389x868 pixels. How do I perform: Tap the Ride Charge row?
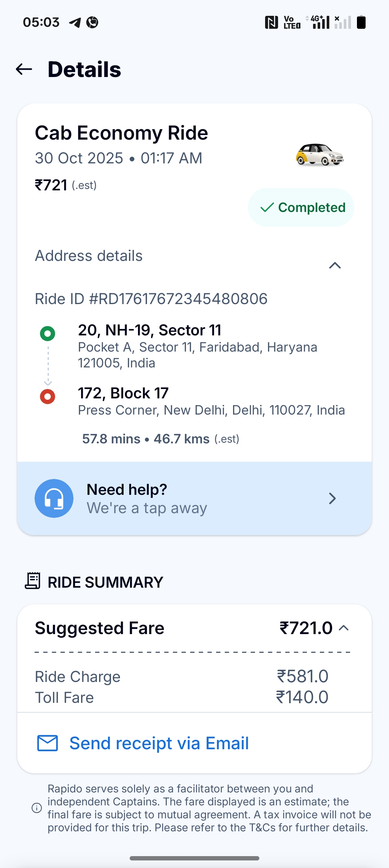coord(182,677)
